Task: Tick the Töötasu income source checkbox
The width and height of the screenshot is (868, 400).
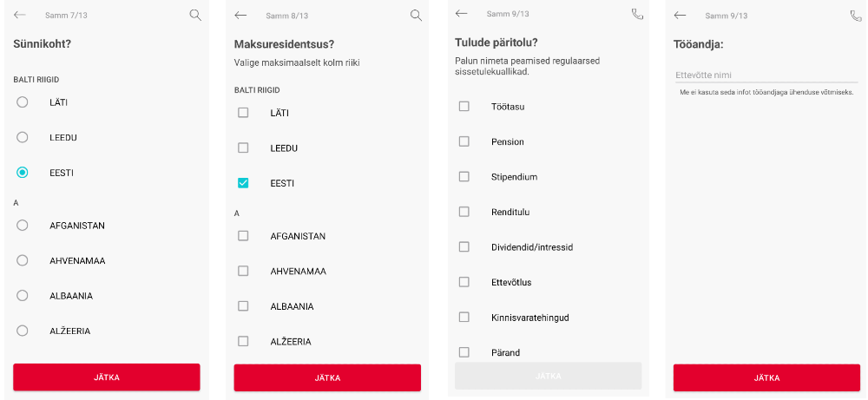Action: coord(464,106)
